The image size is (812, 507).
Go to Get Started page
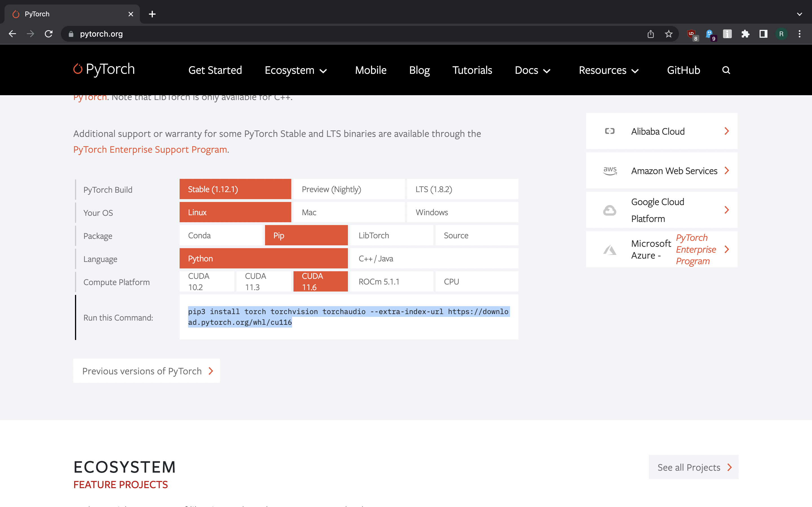tap(215, 70)
